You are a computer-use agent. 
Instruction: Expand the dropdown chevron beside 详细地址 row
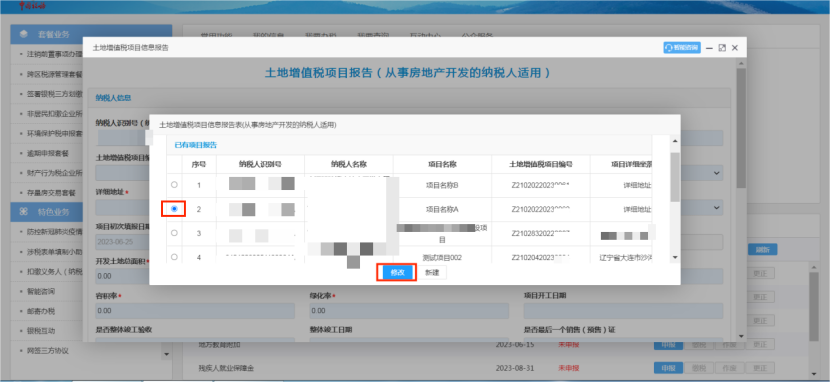point(717,207)
